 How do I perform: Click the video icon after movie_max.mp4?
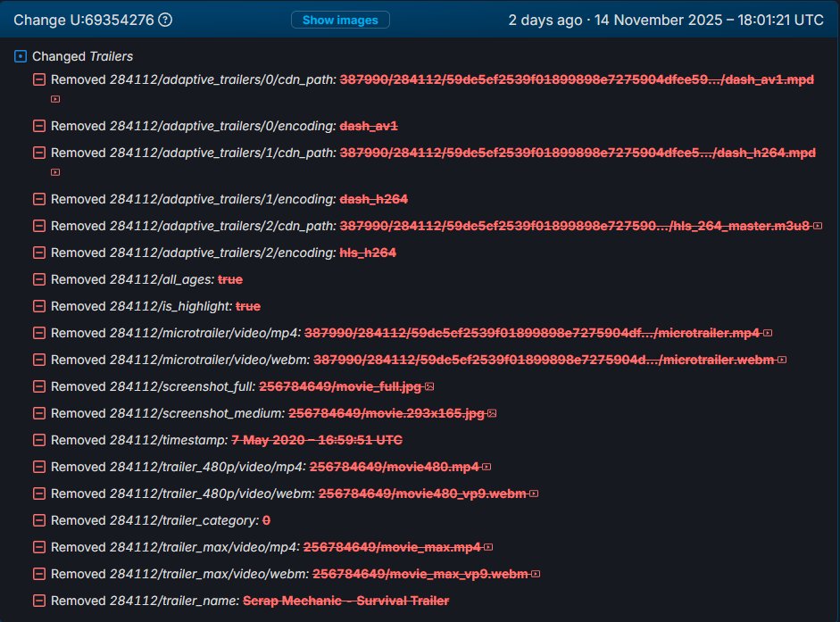[488, 548]
